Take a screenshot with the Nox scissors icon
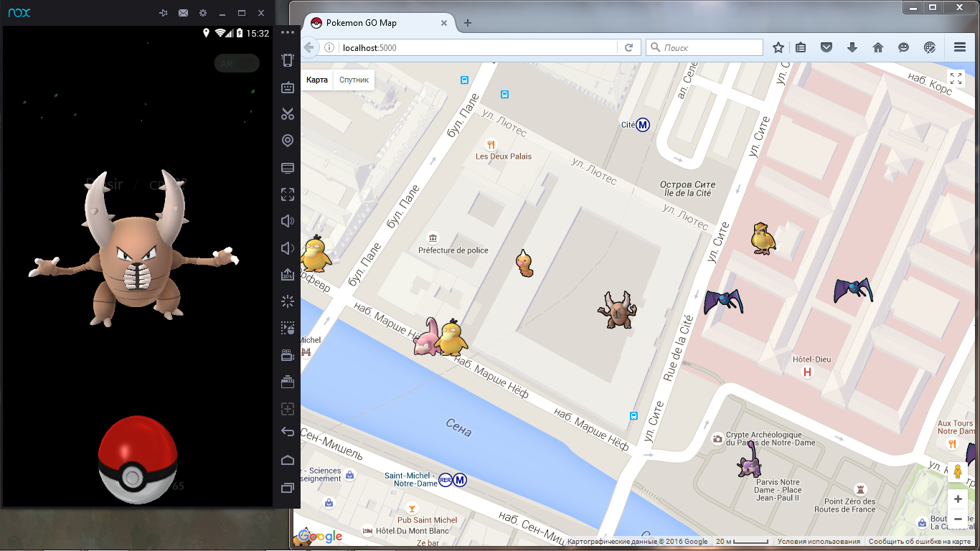 coord(288,114)
